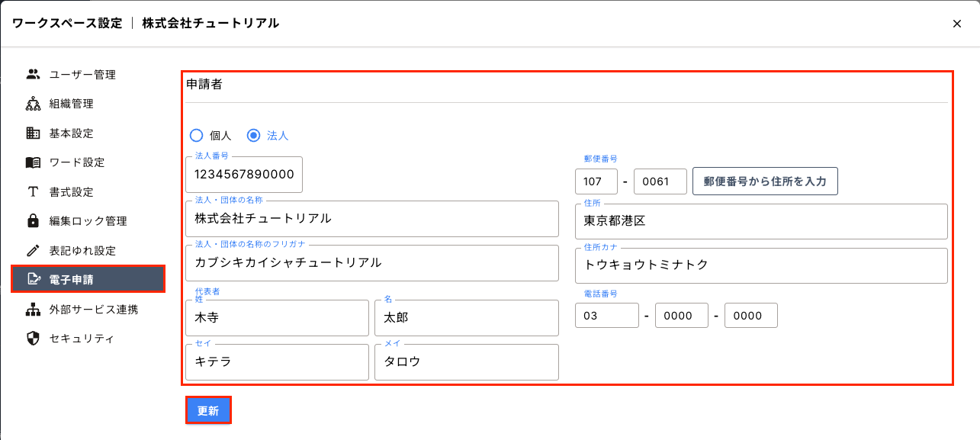
Task: Click the 組織管理 hierarchy icon
Action: tap(33, 104)
